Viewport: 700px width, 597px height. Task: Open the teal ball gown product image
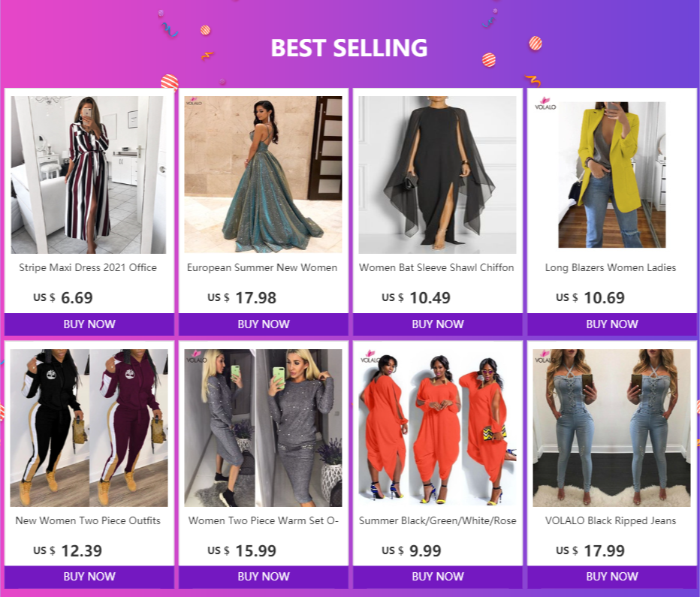tap(264, 175)
